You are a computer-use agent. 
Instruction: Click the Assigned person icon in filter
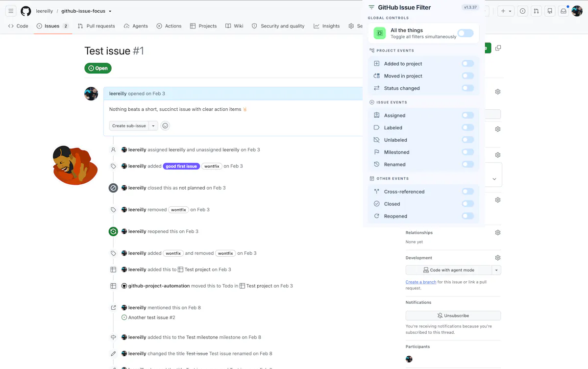click(377, 115)
